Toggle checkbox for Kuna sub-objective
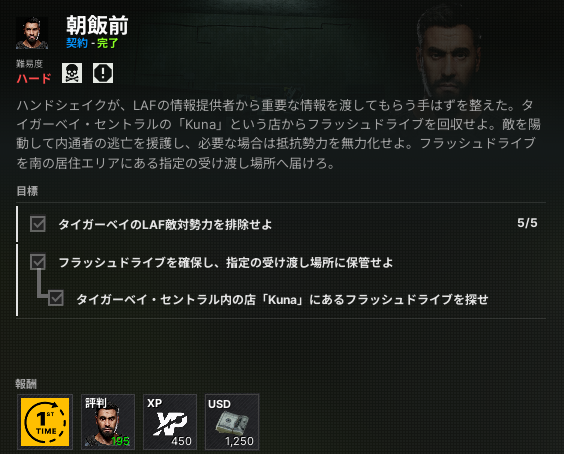564x454 pixels. pos(56,298)
